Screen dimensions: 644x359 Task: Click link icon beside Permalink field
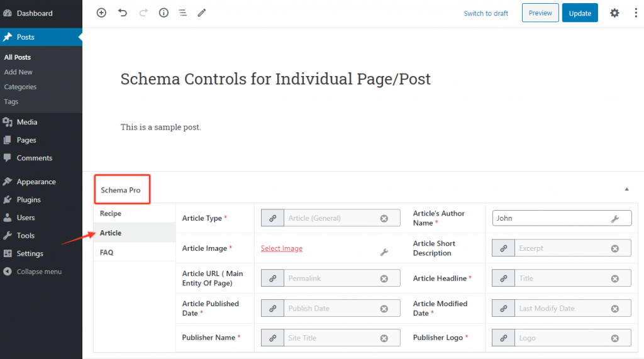[273, 278]
